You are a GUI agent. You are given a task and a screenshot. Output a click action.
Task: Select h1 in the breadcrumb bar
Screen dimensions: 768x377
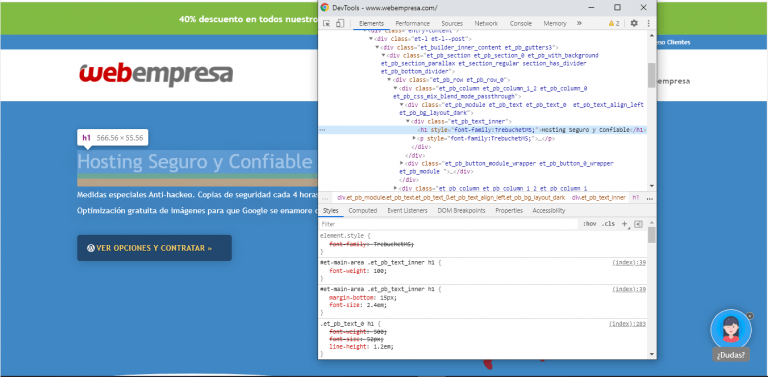point(636,198)
